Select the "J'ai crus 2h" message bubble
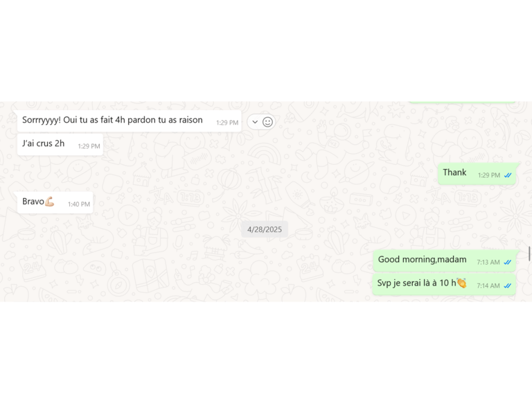The width and height of the screenshot is (532, 404). 60,144
